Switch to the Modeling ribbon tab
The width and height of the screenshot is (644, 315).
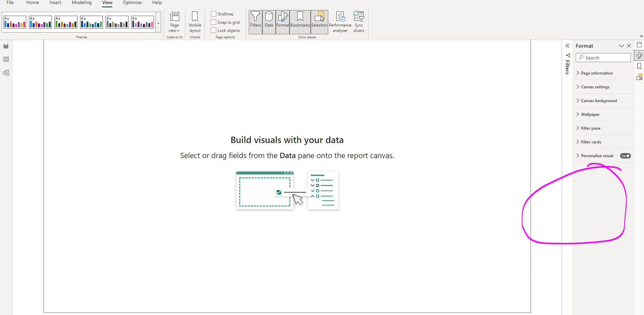[x=82, y=3]
